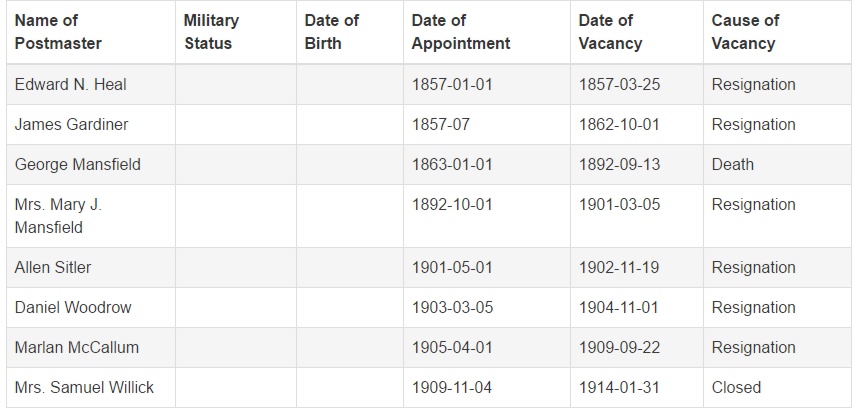Screen dimensions: 856x412
Task: Click the Date of Birth column header
Action: 350,32
